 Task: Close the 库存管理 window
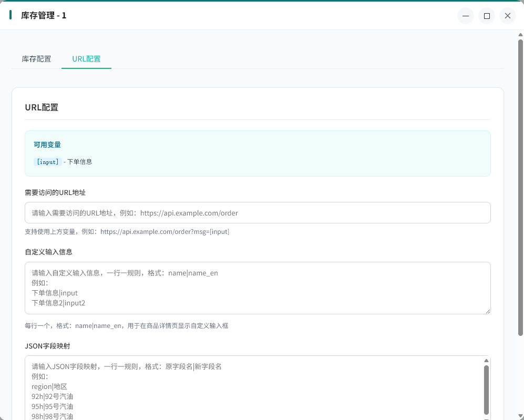click(507, 16)
